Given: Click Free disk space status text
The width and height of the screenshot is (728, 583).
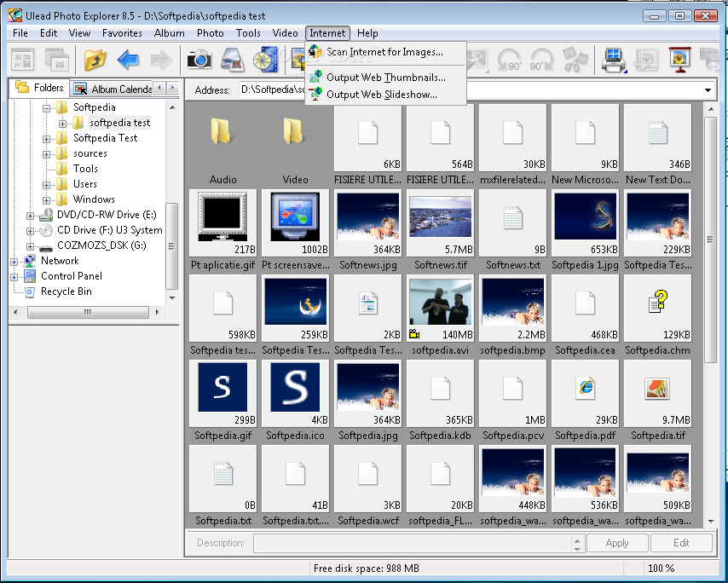Looking at the screenshot, I should [366, 569].
